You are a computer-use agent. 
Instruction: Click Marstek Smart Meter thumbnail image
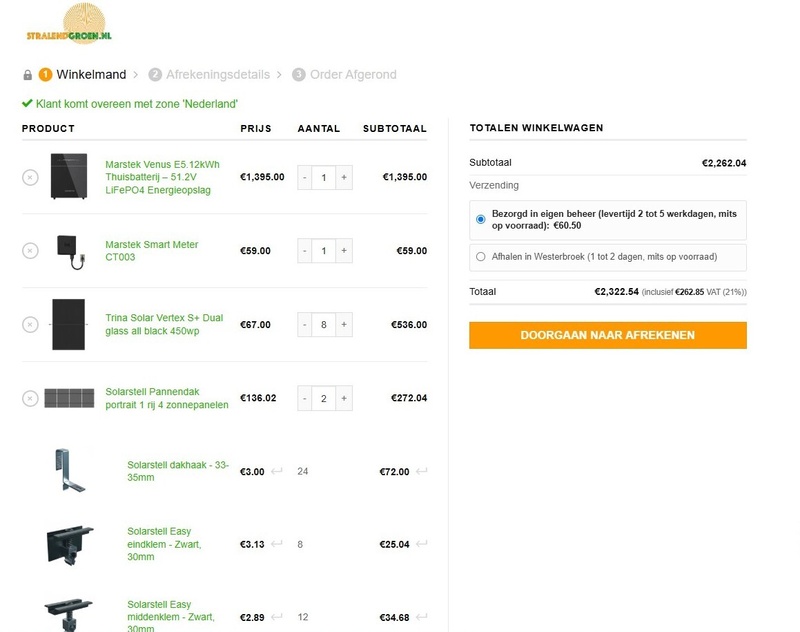coord(70,251)
